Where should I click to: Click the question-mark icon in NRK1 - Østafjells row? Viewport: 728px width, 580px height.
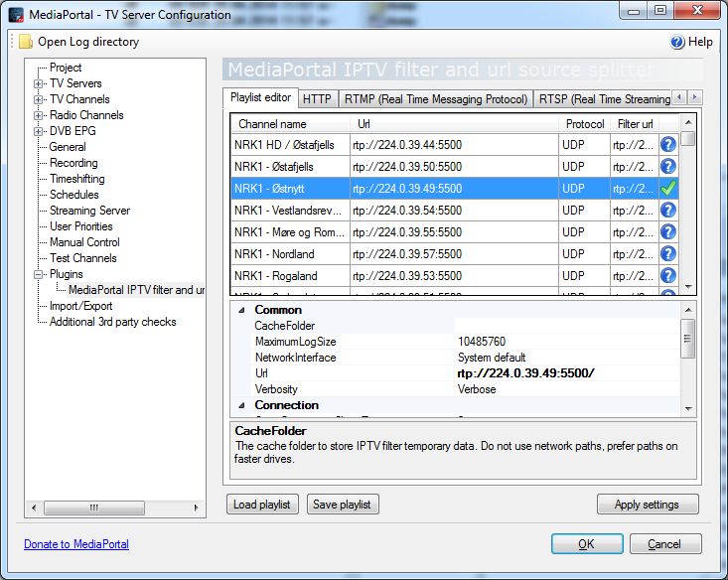click(x=668, y=166)
